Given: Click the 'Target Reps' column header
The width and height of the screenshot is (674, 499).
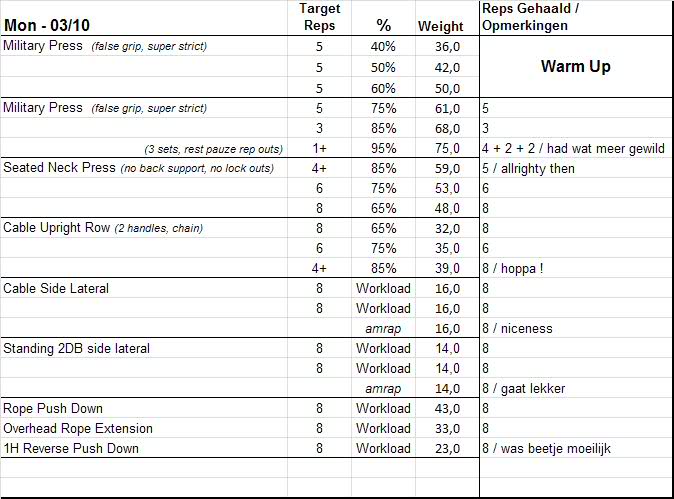Looking at the screenshot, I should [319, 17].
